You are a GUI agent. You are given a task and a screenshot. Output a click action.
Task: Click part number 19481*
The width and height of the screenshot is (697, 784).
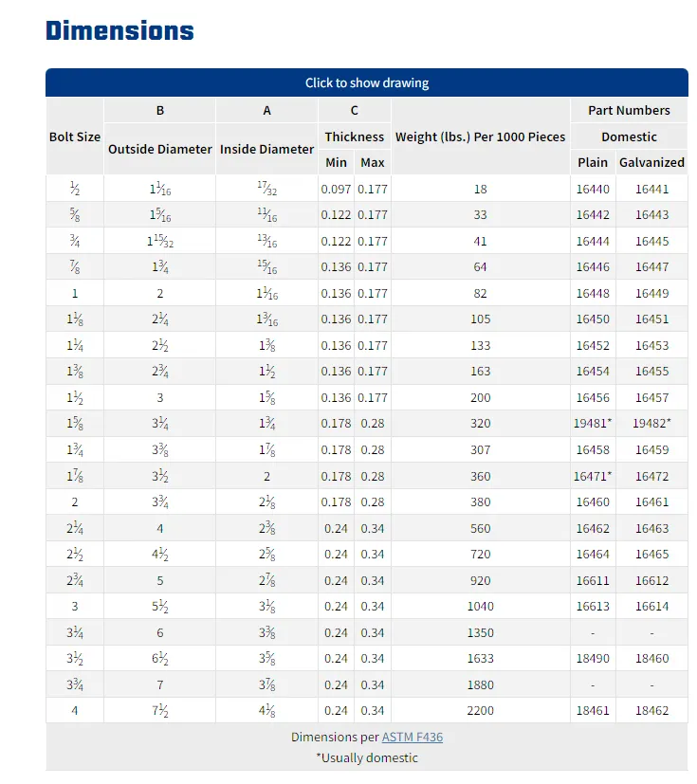[x=595, y=424]
